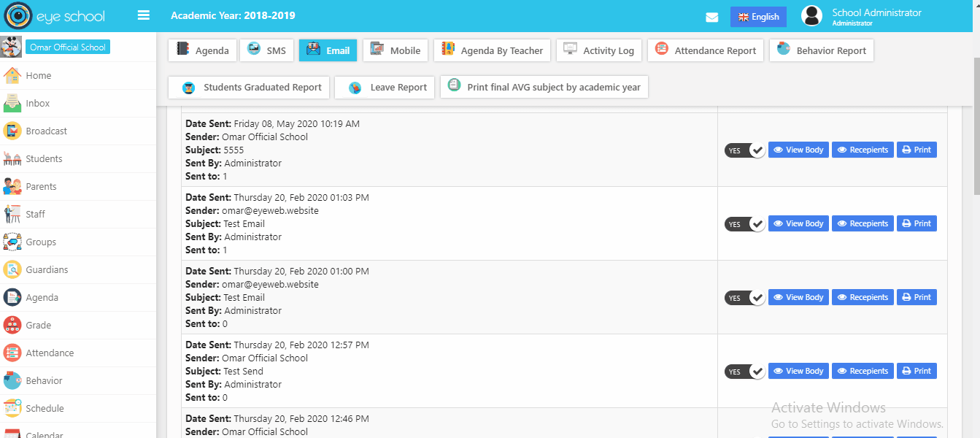Screen dimensions: 980x438
Task: Show Recepients of 01:00 PM Test Email
Action: point(863,297)
